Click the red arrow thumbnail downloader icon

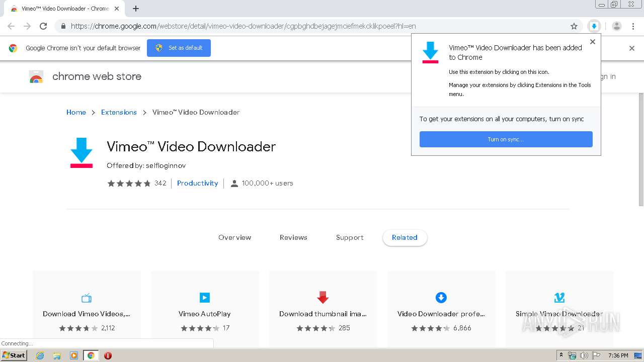[x=323, y=298]
